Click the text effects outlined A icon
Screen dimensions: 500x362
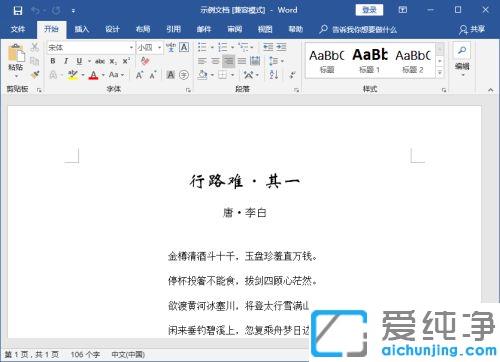click(53, 75)
